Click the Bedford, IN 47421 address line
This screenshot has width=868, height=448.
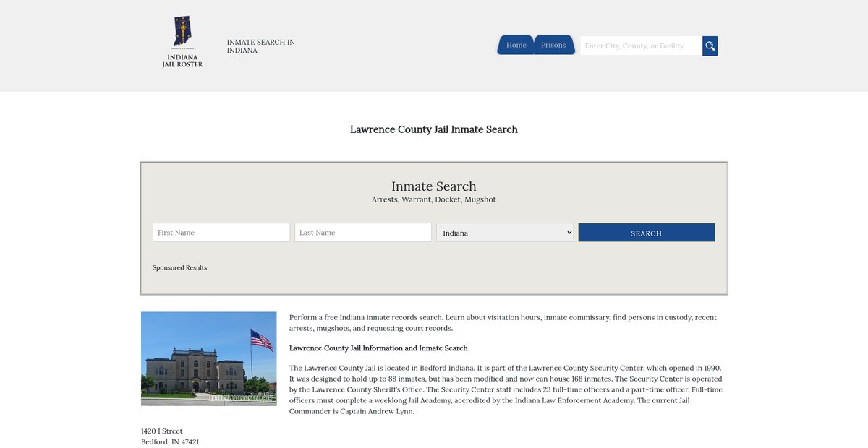pos(170,442)
